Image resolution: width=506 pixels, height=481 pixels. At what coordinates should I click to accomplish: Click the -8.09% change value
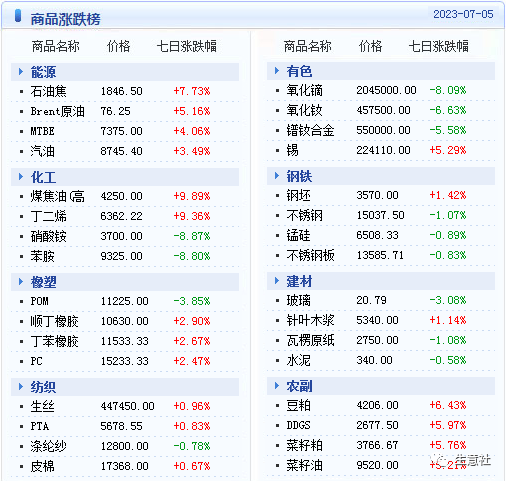(x=448, y=90)
